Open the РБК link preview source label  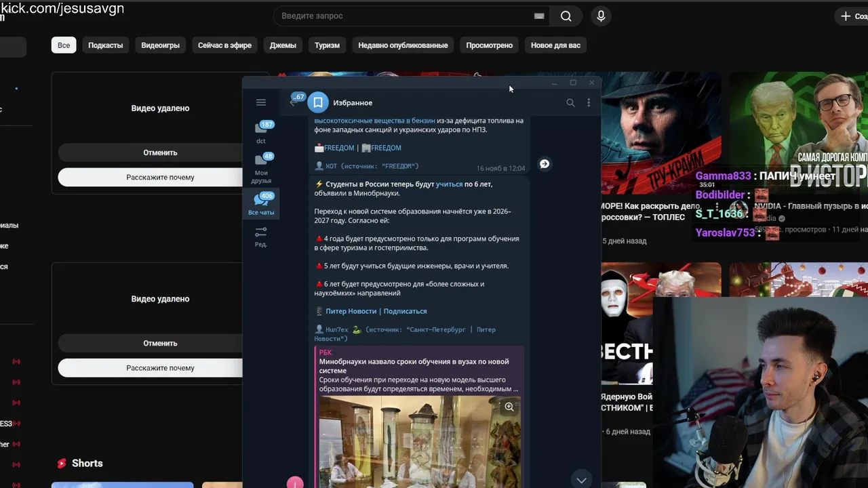coord(325,352)
